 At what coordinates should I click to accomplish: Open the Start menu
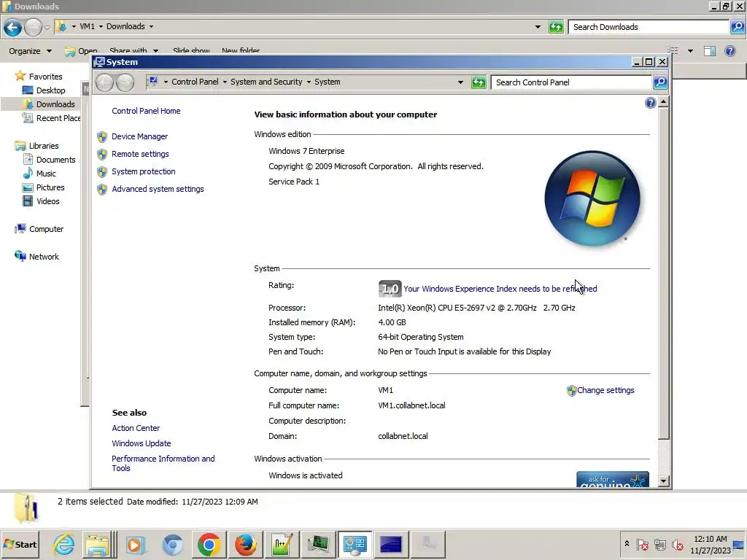click(x=20, y=544)
